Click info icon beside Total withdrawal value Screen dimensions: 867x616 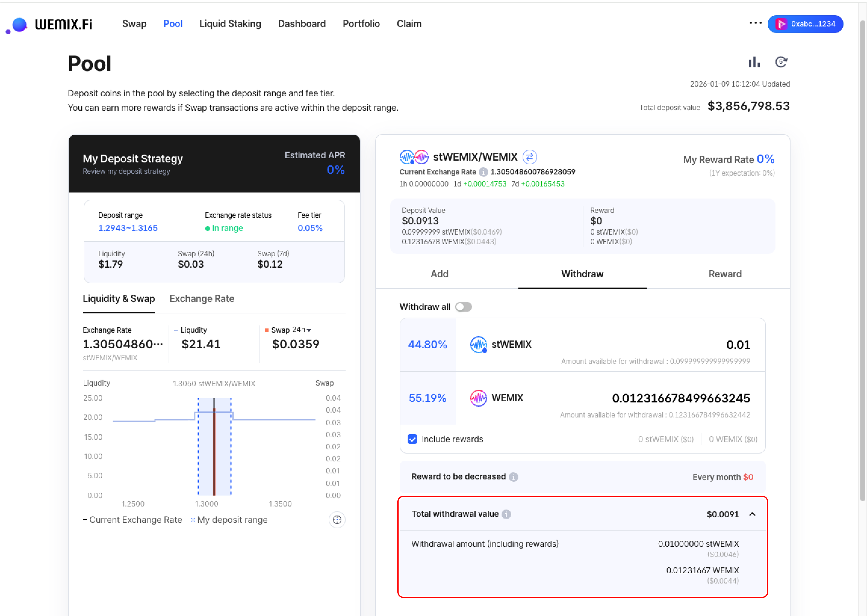click(506, 514)
